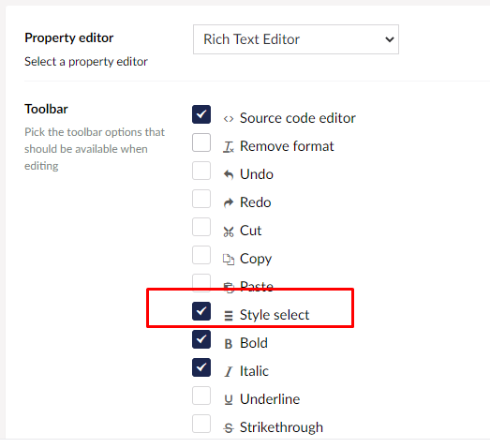This screenshot has height=448, width=490.
Task: Tick the Strikethrough checkbox
Action: click(x=201, y=424)
